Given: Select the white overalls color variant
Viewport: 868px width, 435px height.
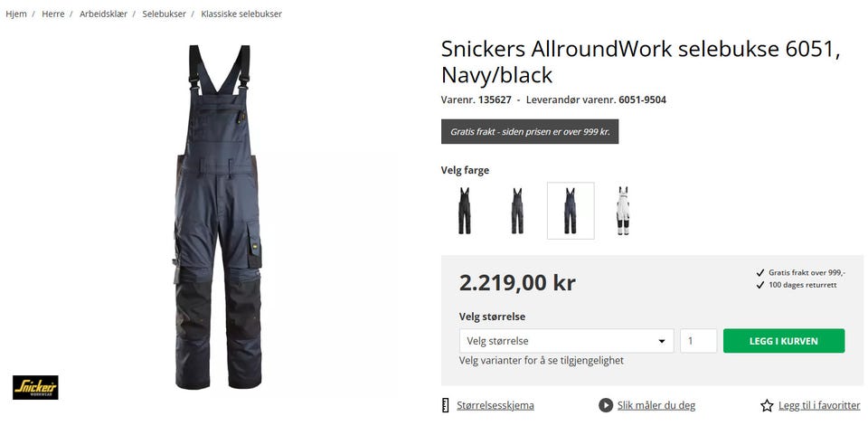Looking at the screenshot, I should click(x=623, y=211).
